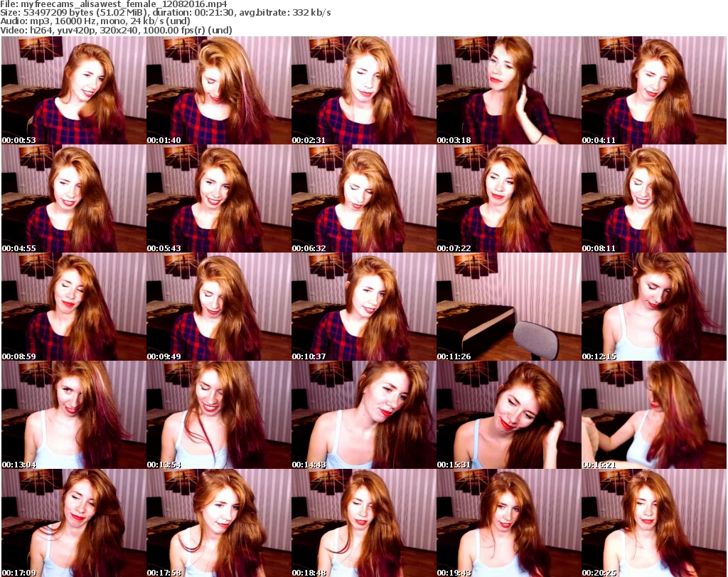Select the frame marked 00:08:59

click(74, 307)
